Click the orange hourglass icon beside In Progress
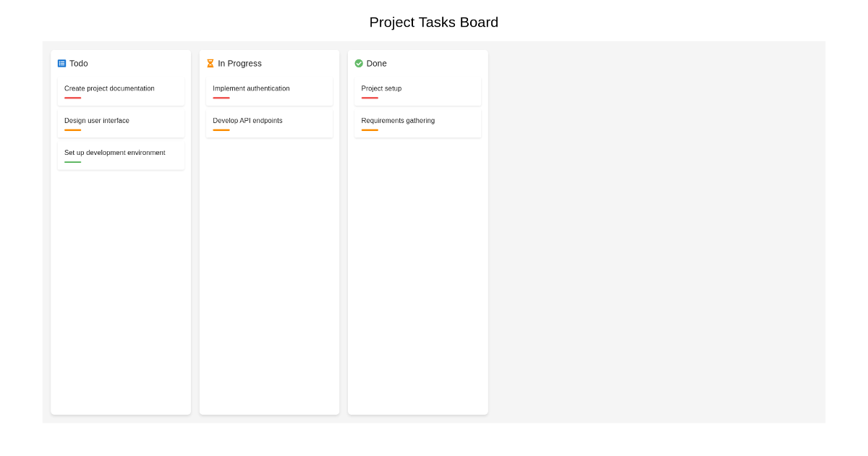Image resolution: width=868 pixels, height=456 pixels. click(210, 63)
